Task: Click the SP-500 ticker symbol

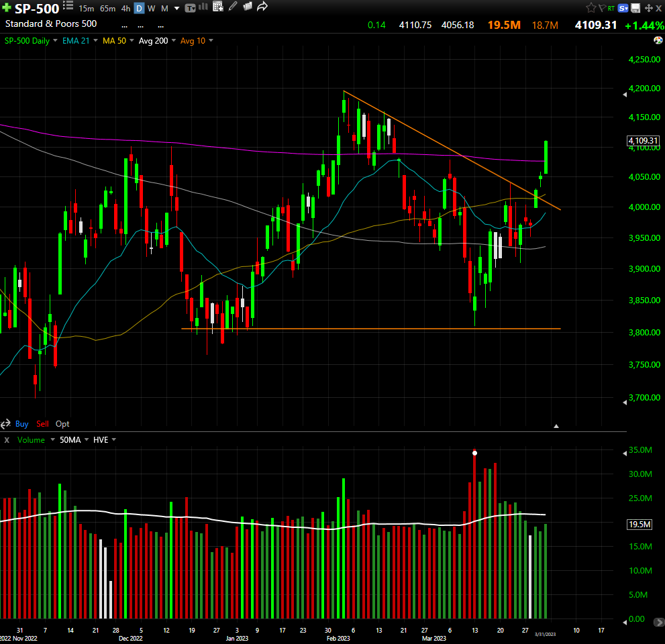Action: pyautogui.click(x=37, y=9)
